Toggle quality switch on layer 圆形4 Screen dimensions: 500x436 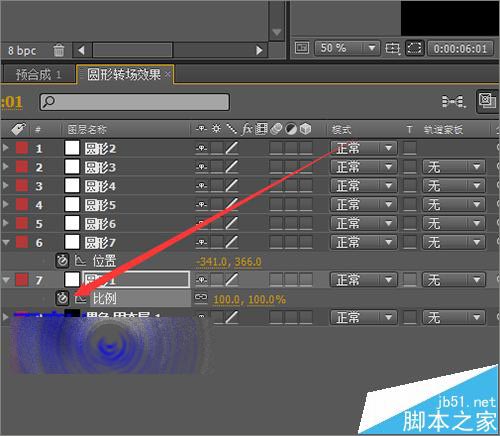231,186
